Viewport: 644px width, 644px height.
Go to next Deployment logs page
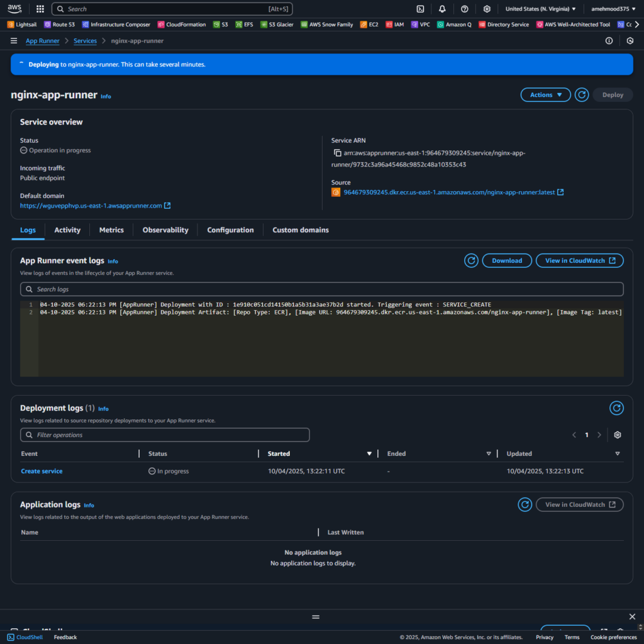tap(599, 435)
